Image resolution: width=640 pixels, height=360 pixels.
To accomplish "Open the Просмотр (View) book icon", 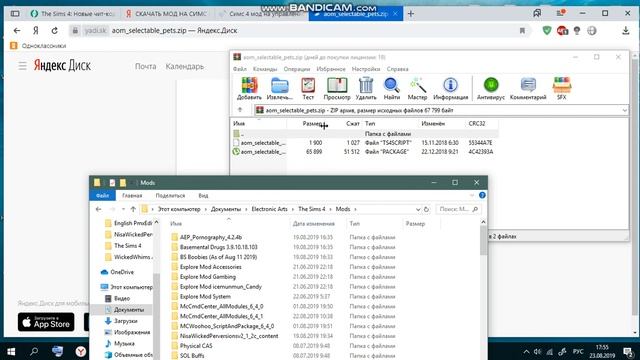I will coord(337,85).
